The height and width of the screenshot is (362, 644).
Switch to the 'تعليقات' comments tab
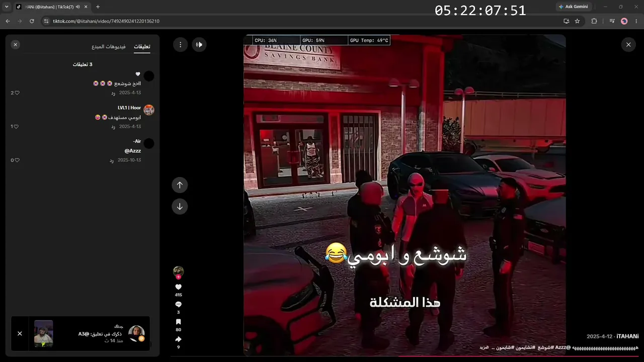142,46
